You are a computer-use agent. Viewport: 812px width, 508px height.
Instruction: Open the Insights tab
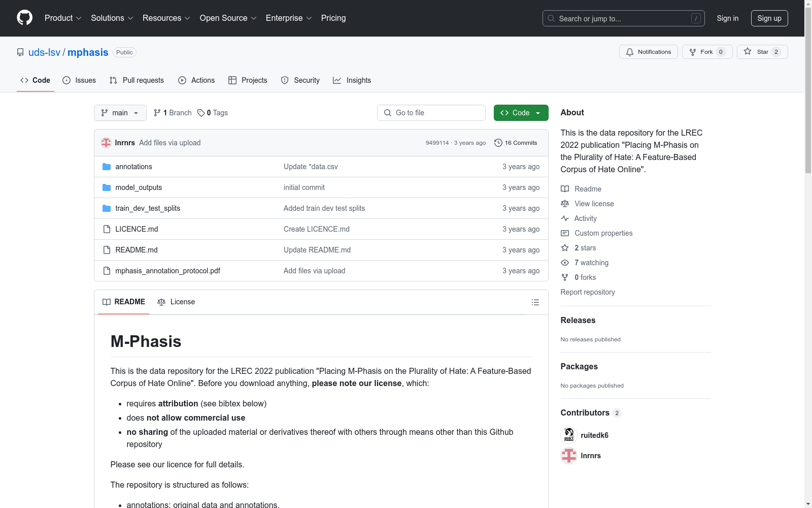coord(352,80)
